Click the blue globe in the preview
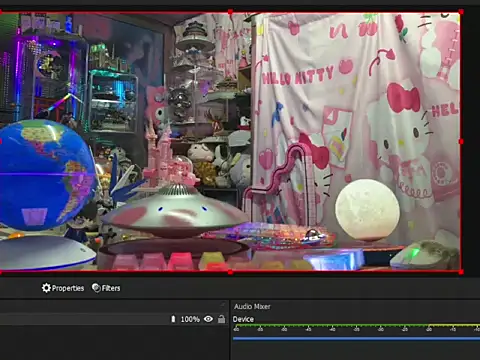 [x=47, y=175]
